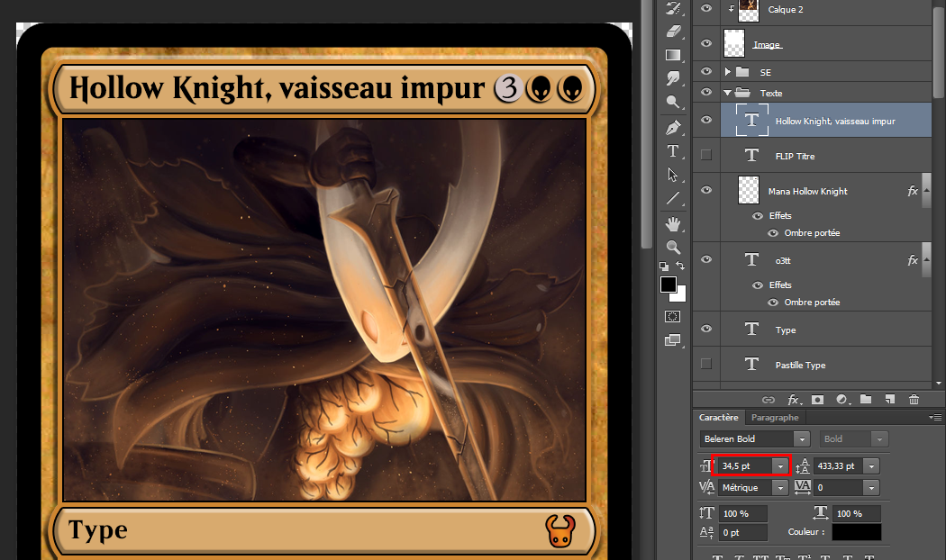946x560 pixels.
Task: Reset default foreground and background colors
Action: [664, 266]
